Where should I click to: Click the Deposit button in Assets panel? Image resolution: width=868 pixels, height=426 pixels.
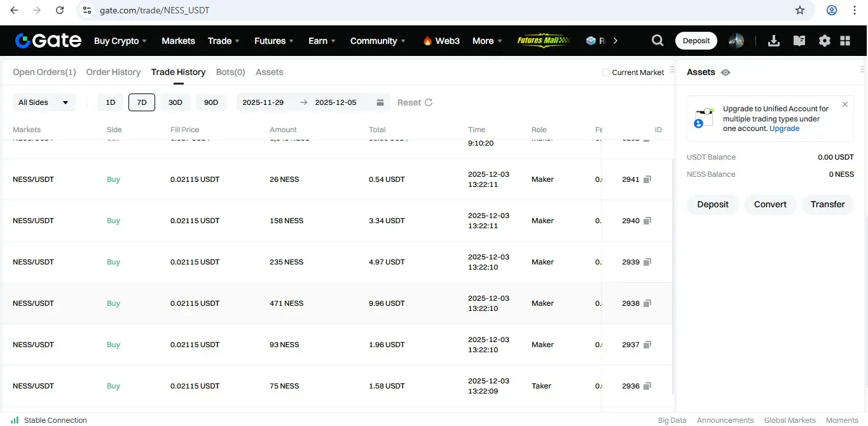pos(713,204)
